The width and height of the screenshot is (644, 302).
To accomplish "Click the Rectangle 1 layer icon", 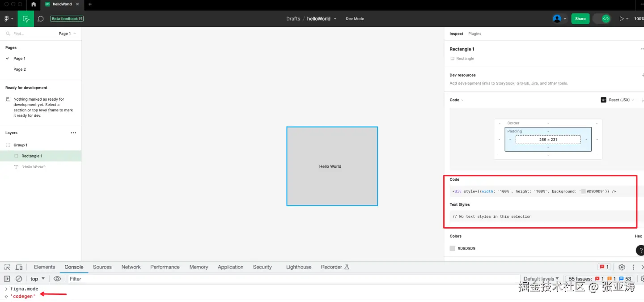I will coord(16,156).
